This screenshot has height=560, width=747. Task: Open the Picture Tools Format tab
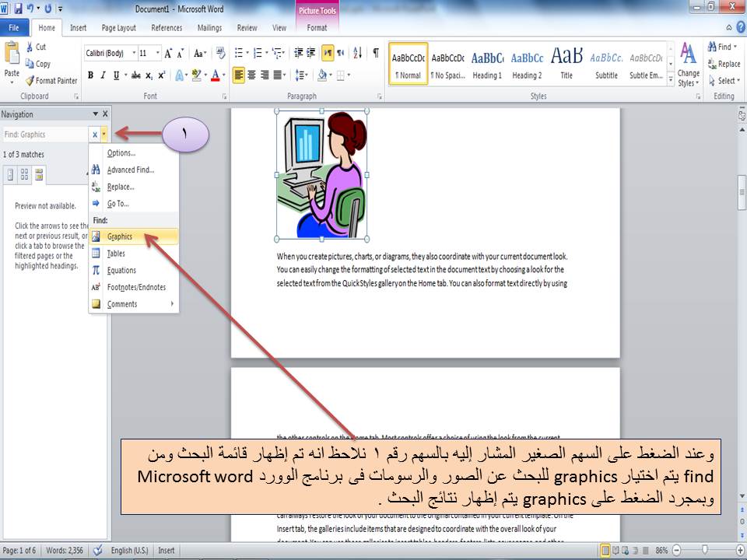pyautogui.click(x=317, y=28)
